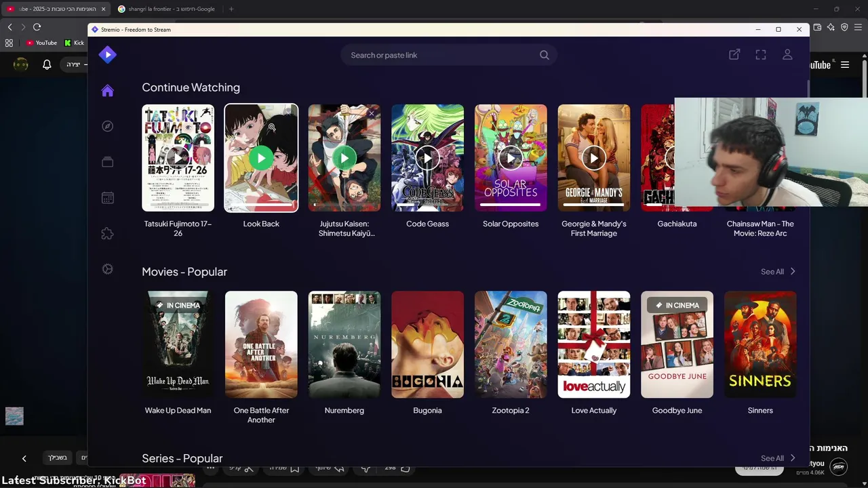Click the Stremio logo in the top-left corner
This screenshot has height=488, width=868.
(107, 55)
